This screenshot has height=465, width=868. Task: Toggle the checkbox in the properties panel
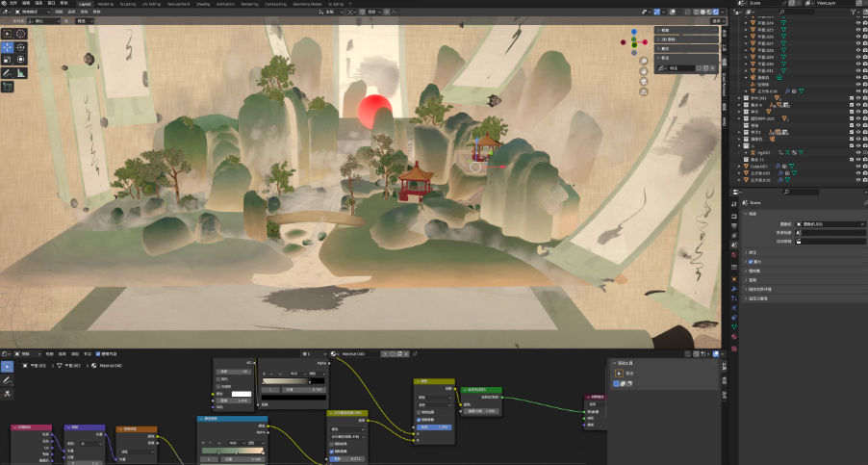tap(752, 261)
